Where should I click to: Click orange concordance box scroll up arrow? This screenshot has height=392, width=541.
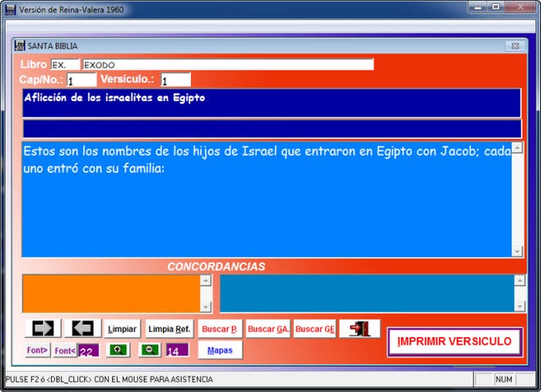pos(205,281)
